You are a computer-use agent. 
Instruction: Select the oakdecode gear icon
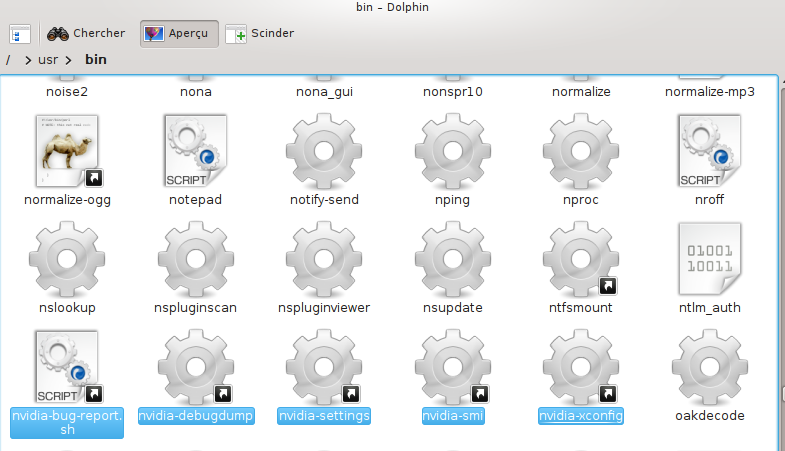coord(709,366)
